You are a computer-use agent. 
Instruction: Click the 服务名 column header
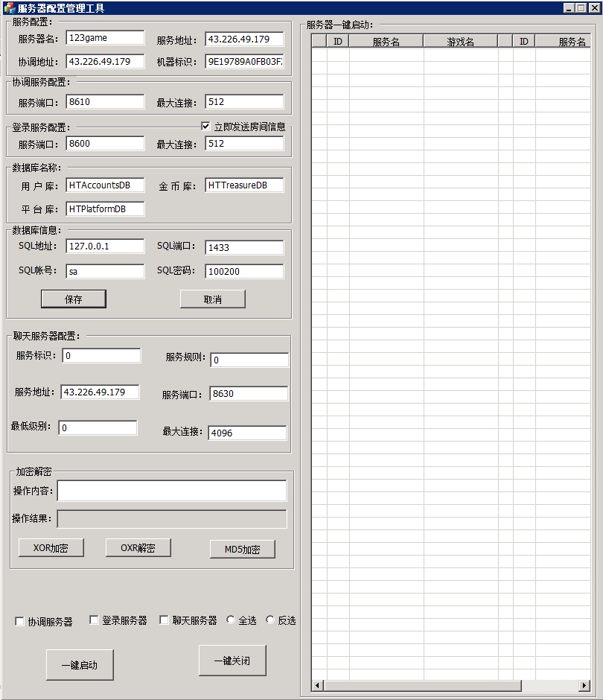coord(385,41)
